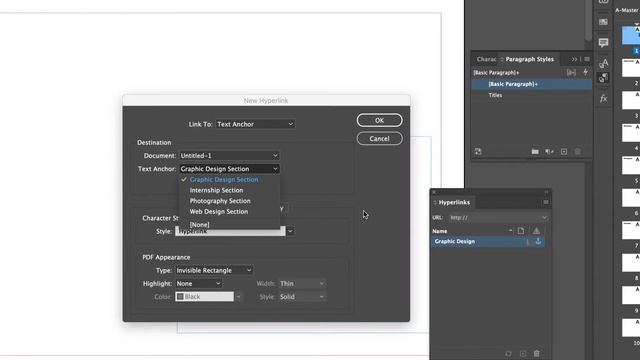Click the anchor icon on Graphic Design row

[538, 242]
